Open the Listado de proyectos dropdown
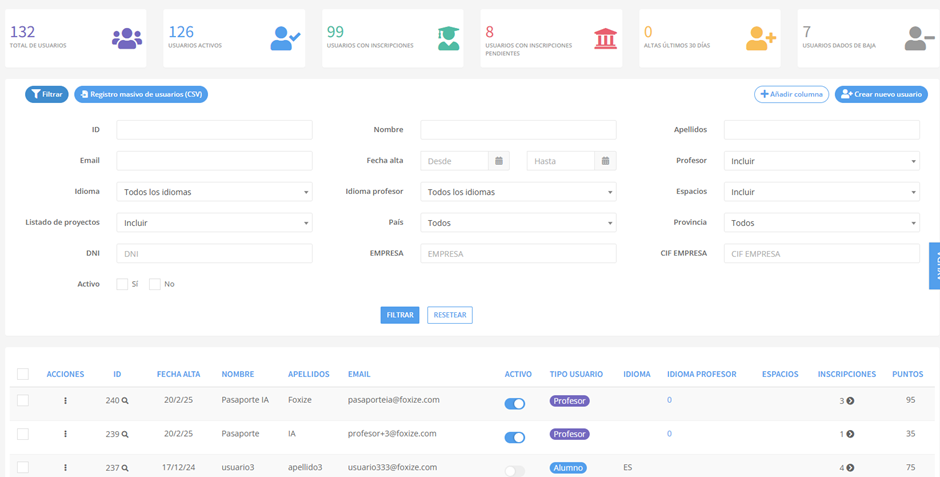The height and width of the screenshot is (477, 940). point(214,223)
